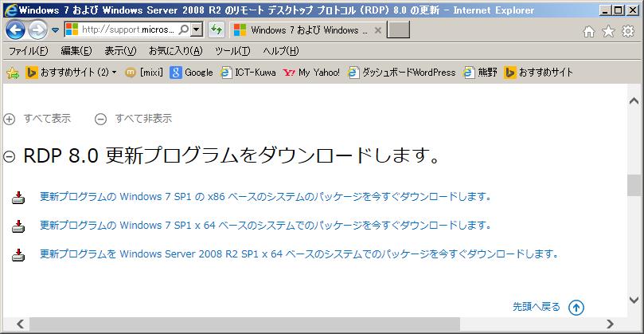Click horizontal scrollbar right arrow
This screenshot has width=644, height=334.
coord(611,324)
